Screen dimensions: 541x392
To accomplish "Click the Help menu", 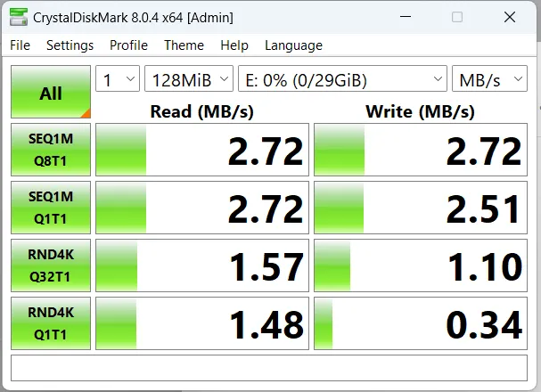I will 234,45.
